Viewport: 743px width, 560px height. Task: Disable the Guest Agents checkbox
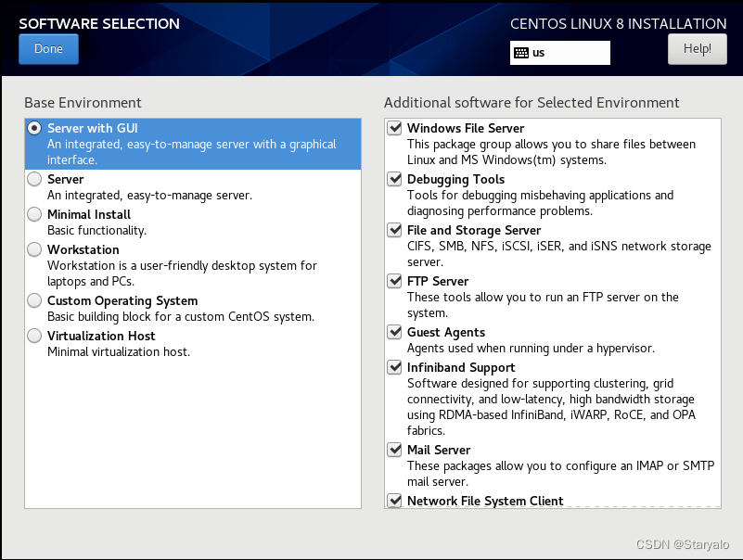coord(394,332)
